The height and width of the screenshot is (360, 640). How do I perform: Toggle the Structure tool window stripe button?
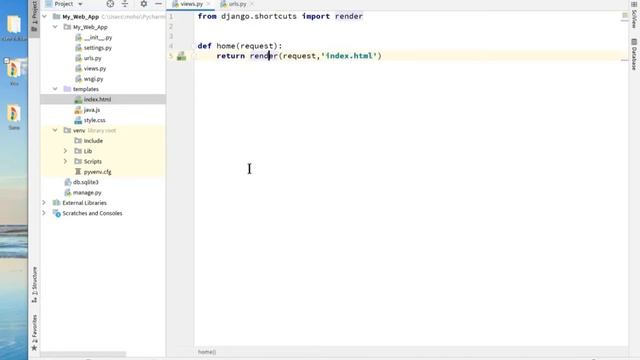[34, 284]
